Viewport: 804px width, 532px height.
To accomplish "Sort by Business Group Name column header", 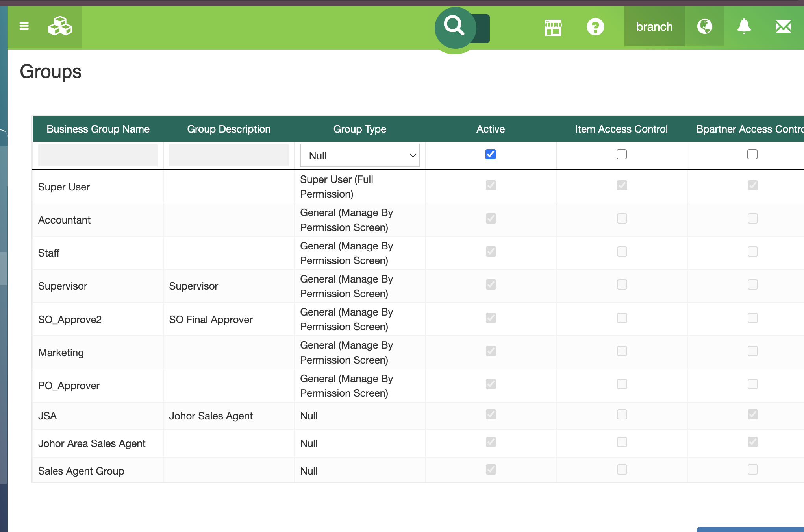I will tap(98, 129).
